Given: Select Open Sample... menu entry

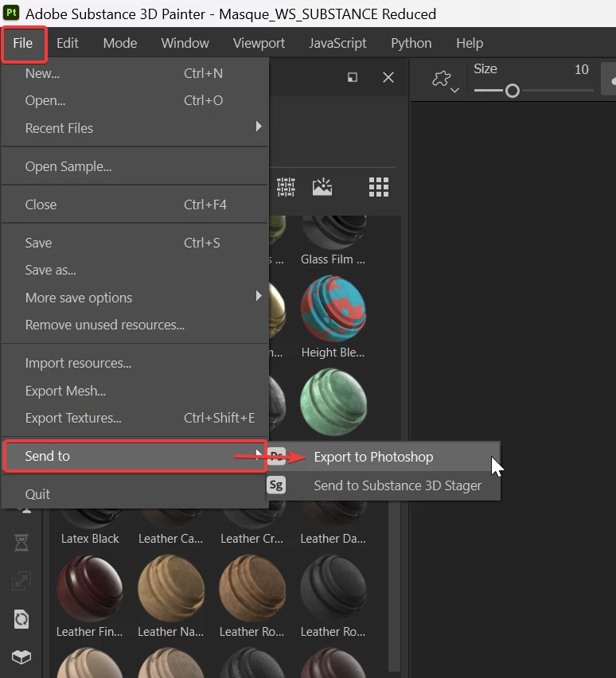Looking at the screenshot, I should click(x=135, y=166).
